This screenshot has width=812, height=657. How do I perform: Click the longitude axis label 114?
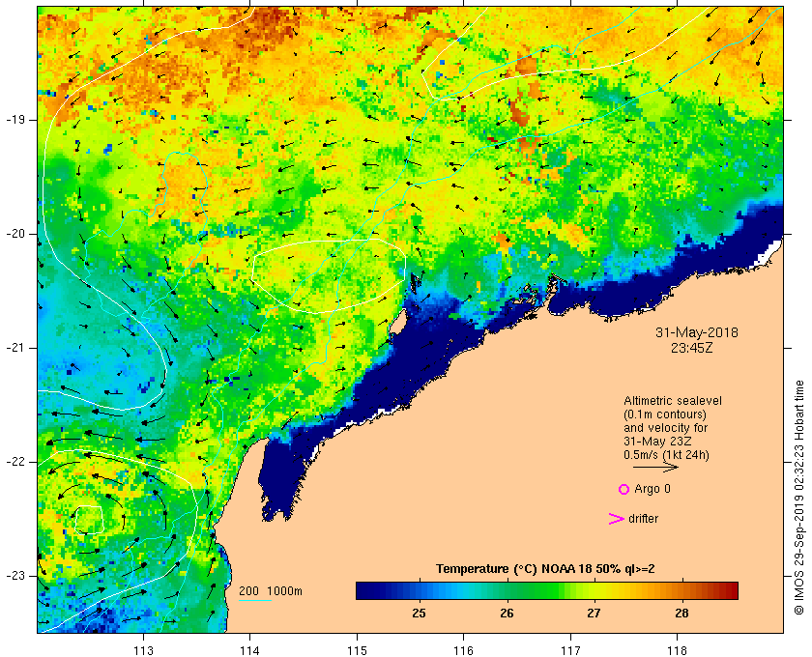249,650
